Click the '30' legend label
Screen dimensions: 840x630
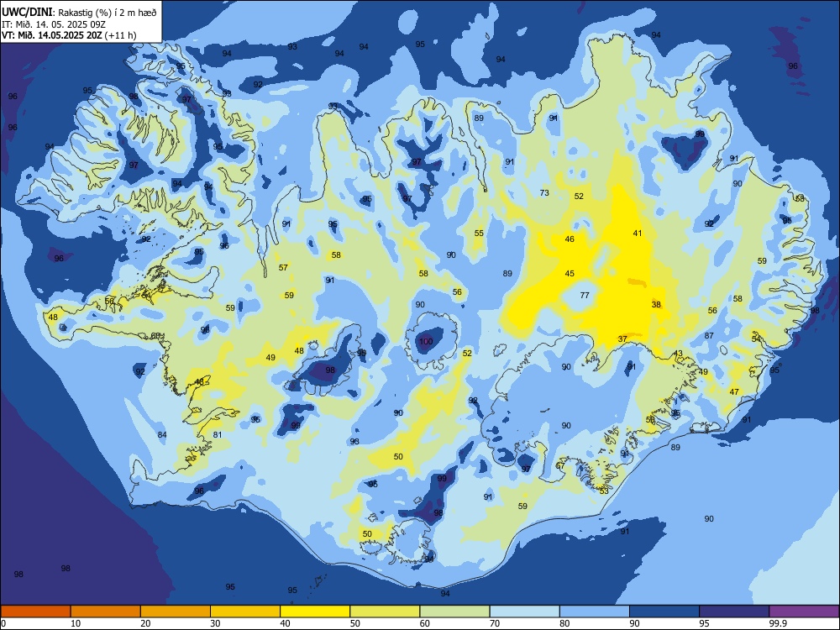pyautogui.click(x=215, y=623)
